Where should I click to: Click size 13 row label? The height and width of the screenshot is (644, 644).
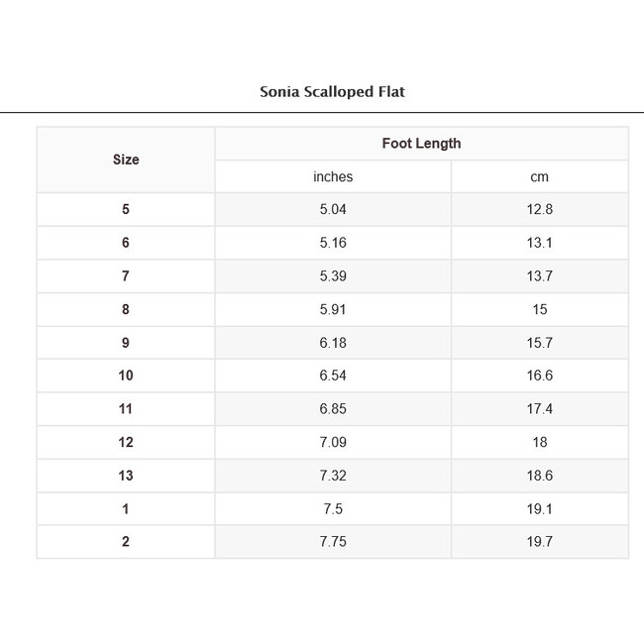126,476
